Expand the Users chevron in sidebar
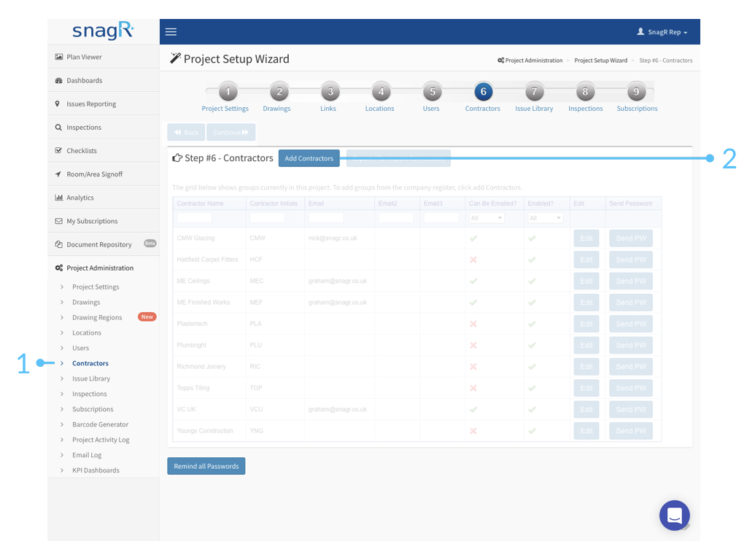Viewport: 747px width, 560px height. coord(62,348)
